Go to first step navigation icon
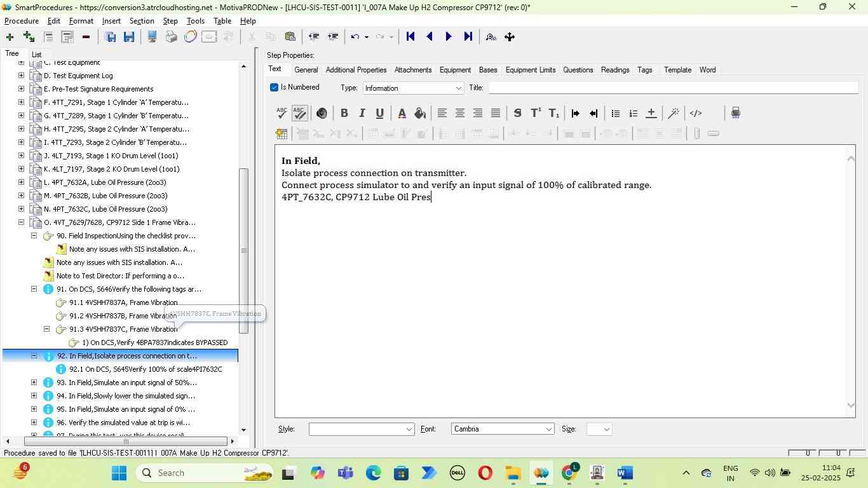Screen dimensions: 868x488 [410, 37]
